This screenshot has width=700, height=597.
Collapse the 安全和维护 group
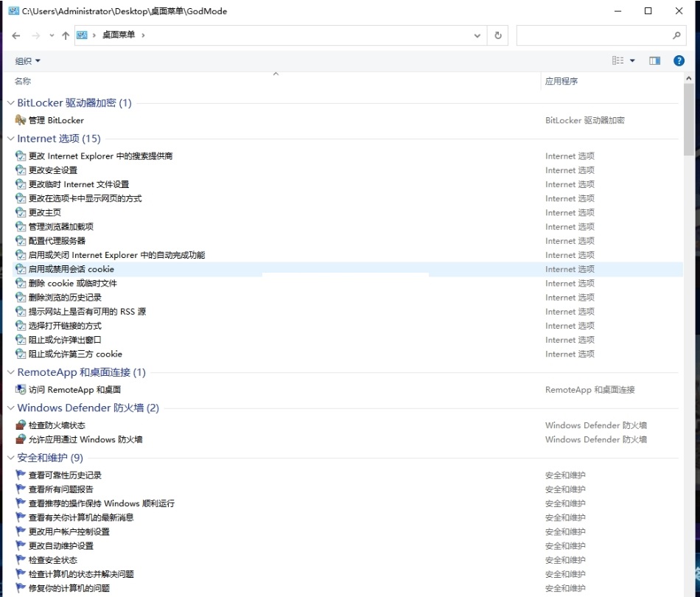11,458
